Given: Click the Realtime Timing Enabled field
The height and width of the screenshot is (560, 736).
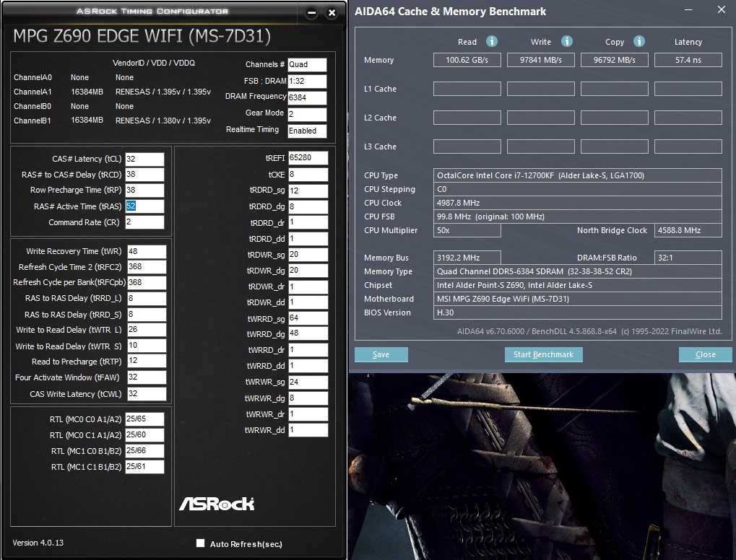Looking at the screenshot, I should pos(307,131).
